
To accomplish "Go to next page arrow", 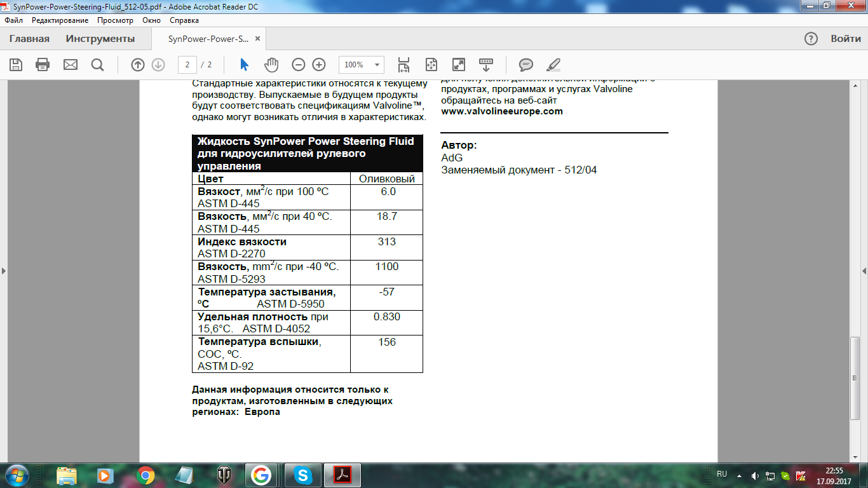I will 158,65.
